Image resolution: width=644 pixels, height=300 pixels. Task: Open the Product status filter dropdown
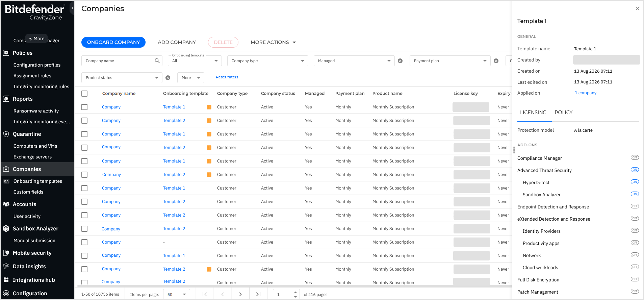click(x=122, y=78)
